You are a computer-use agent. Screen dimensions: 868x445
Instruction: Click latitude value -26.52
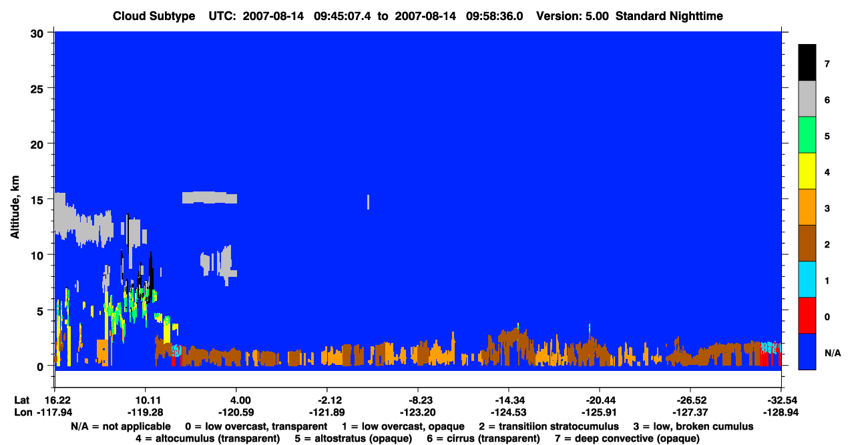(690, 400)
